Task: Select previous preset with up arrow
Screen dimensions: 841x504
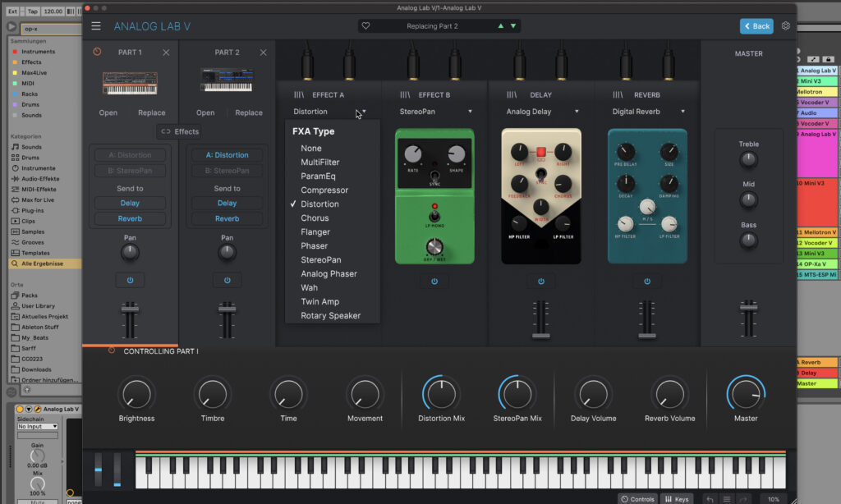Action: (501, 25)
